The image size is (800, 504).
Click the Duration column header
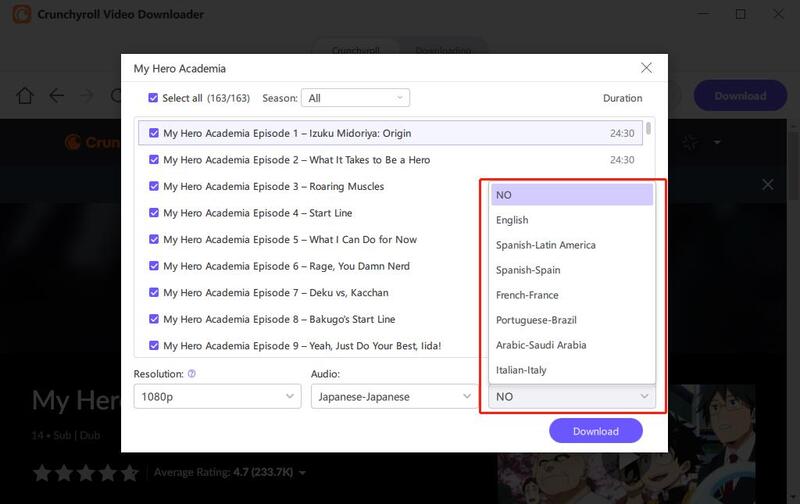[622, 98]
